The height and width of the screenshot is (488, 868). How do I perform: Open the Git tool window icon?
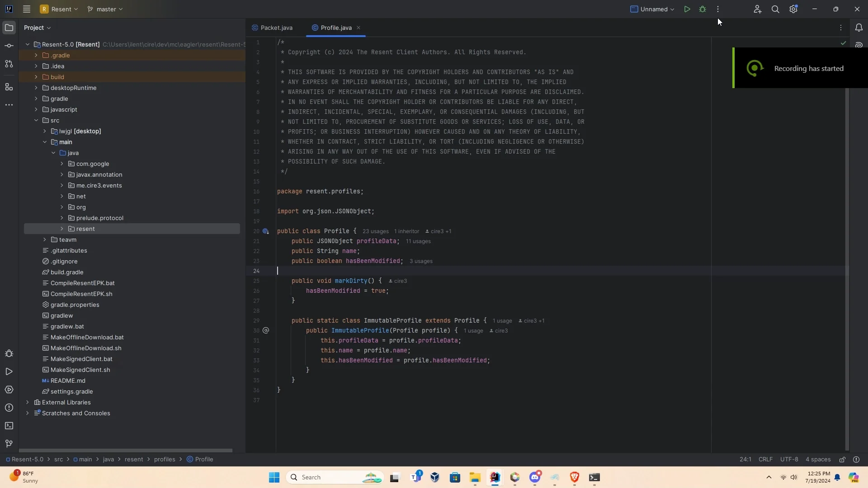(9, 444)
